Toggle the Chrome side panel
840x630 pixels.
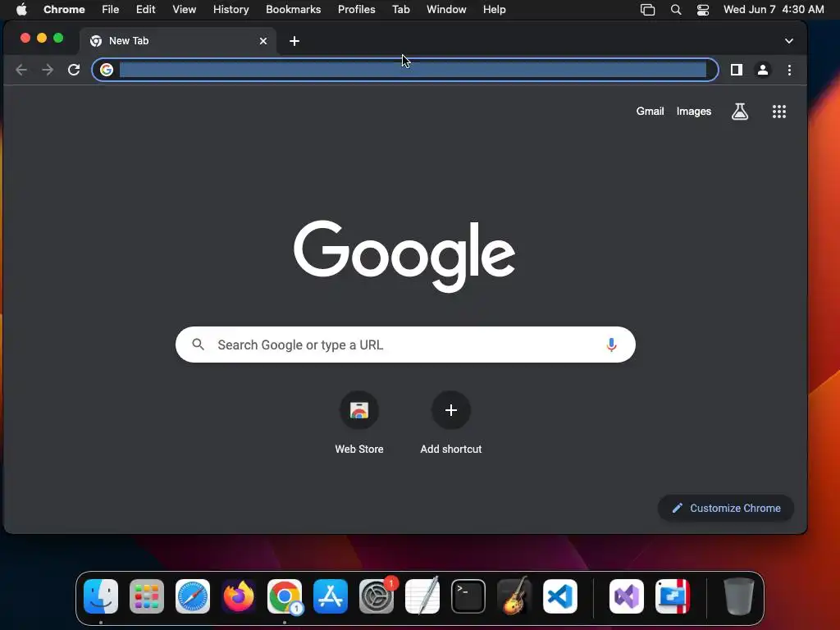737,70
